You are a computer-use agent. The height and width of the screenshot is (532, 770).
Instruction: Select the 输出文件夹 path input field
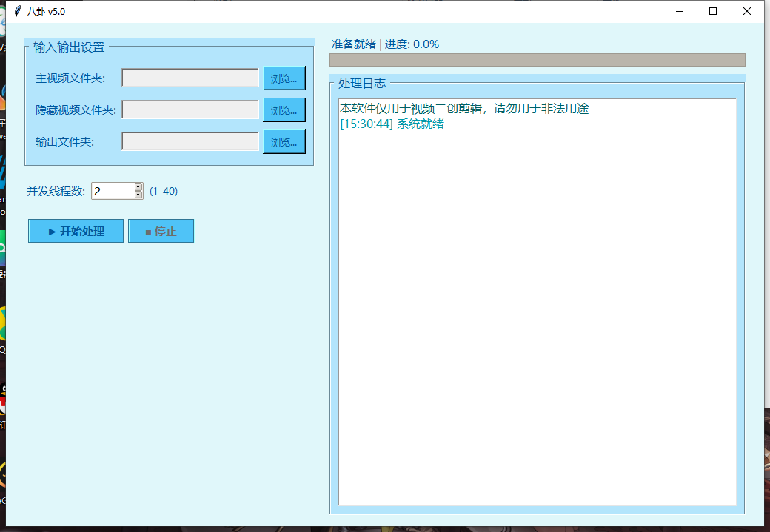(190, 141)
